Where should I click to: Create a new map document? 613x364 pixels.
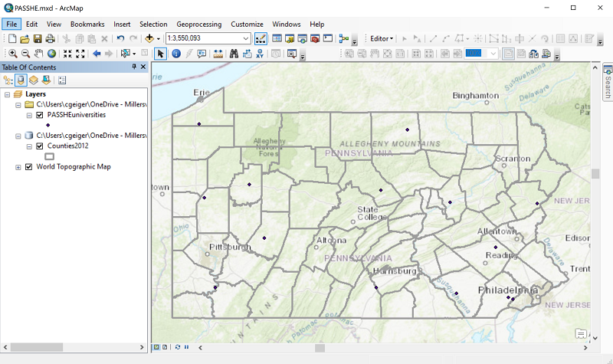12,39
